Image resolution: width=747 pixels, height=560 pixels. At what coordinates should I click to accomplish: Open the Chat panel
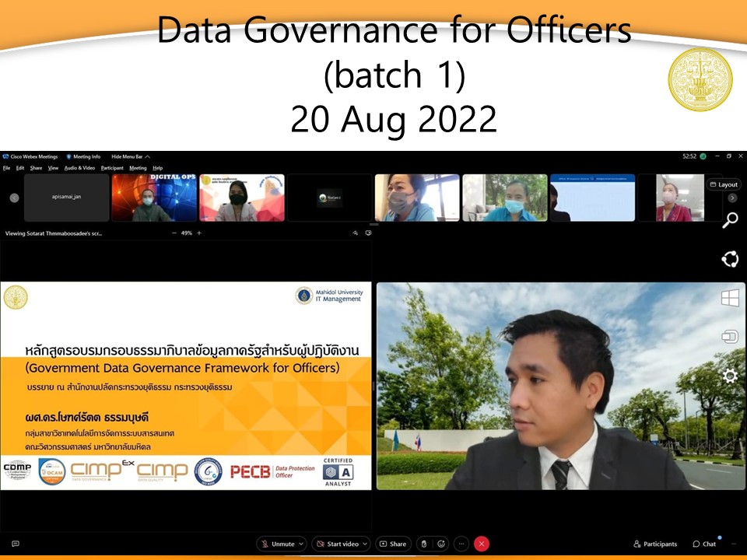coord(704,544)
